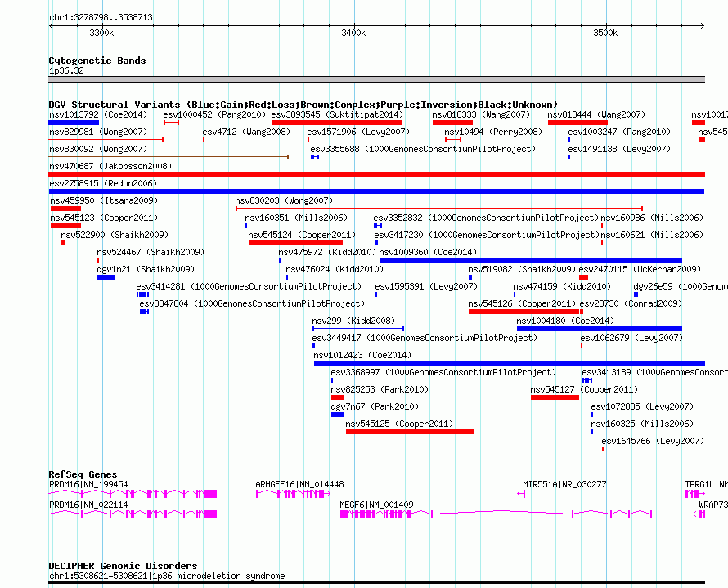
Task: Open nsv1004180 (Coe2014) variant label
Action: [x=565, y=321]
